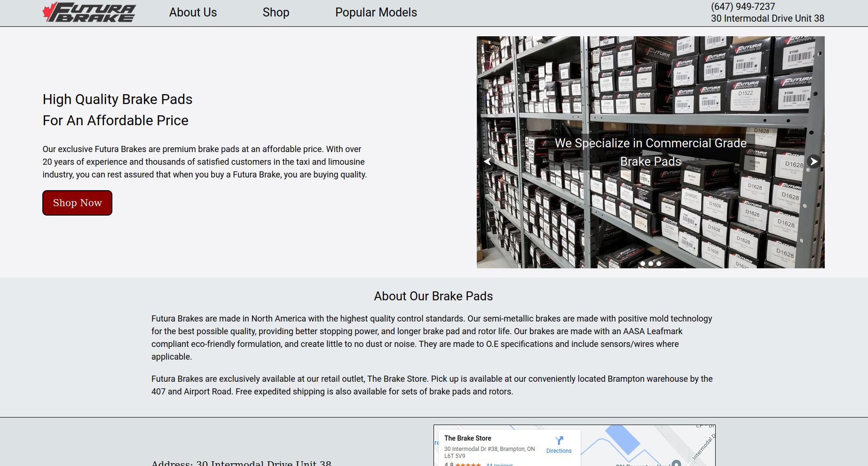Screen dimensions: 868x466
Task: Go to previous carousel slide arrow
Action: (x=488, y=161)
